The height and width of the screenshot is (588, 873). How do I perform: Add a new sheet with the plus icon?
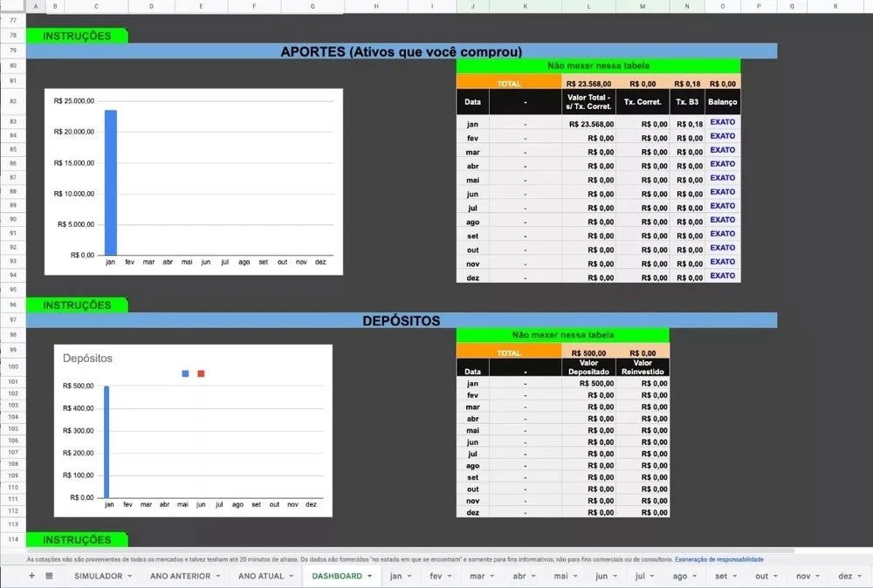(31, 576)
